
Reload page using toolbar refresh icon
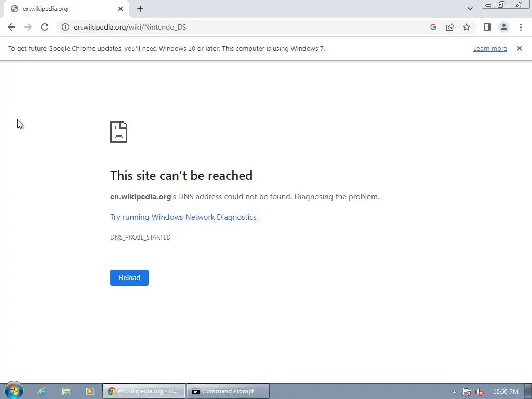pos(45,27)
